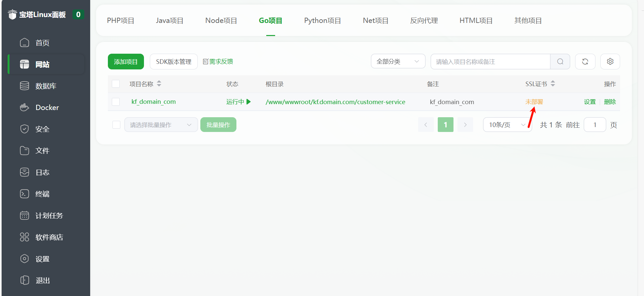Image resolution: width=644 pixels, height=296 pixels.
Task: Switch to the PHP项目 tab
Action: tap(120, 21)
